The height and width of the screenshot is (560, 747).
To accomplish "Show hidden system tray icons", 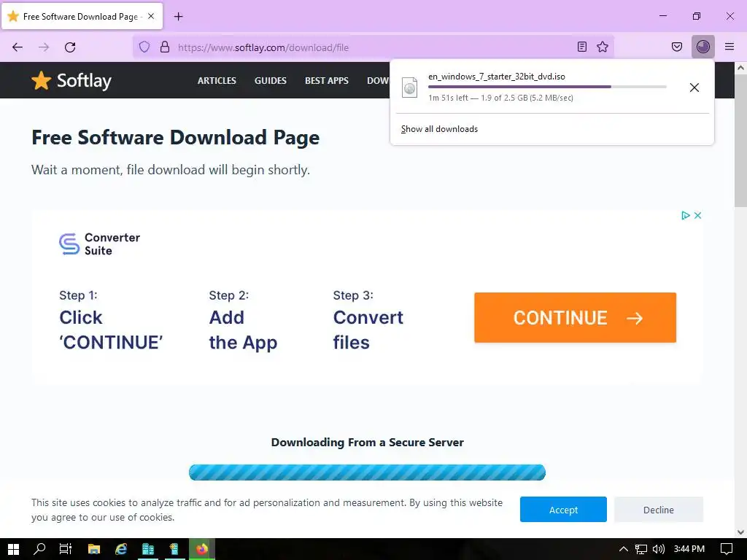I will [x=623, y=549].
